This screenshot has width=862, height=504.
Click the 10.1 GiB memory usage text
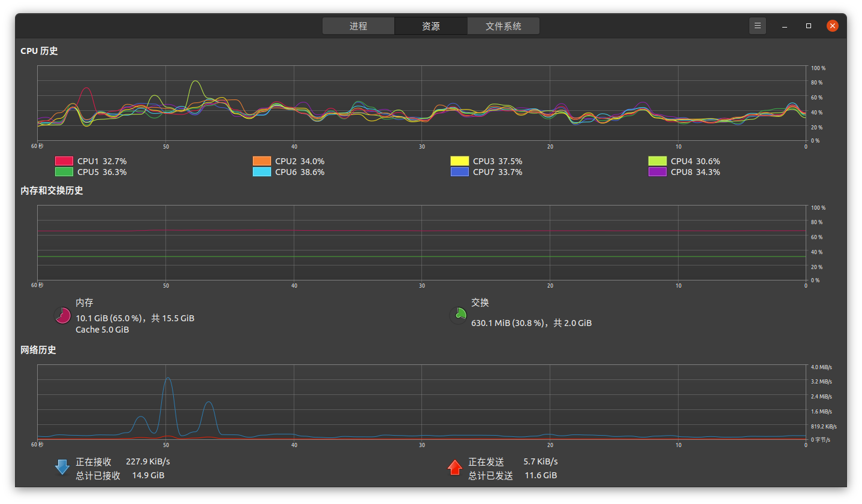coord(135,318)
